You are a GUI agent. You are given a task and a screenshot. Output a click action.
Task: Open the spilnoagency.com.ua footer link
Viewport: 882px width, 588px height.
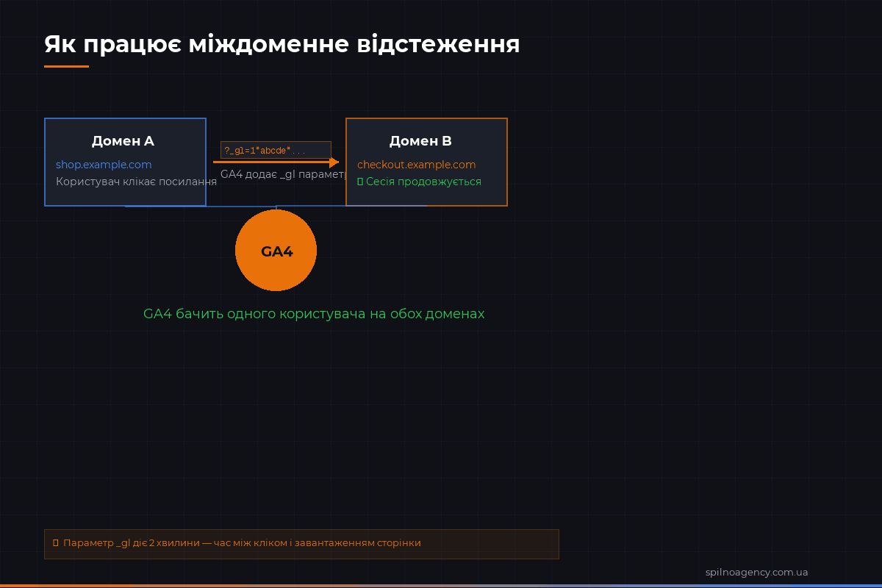756,572
